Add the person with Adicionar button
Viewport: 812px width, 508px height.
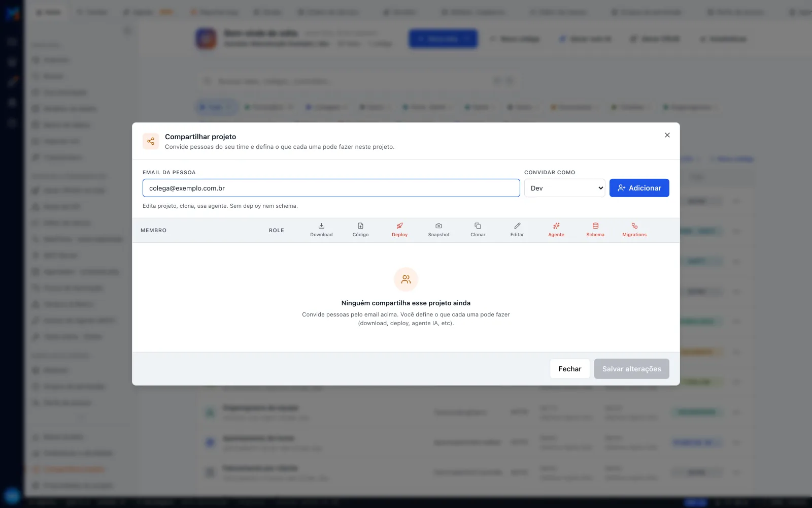(x=639, y=188)
